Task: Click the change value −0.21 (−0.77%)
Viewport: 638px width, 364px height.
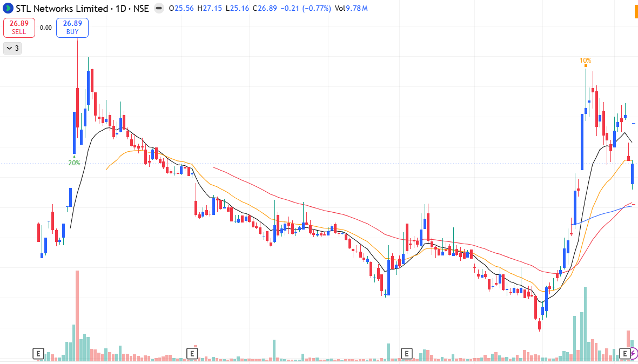Action: [x=306, y=8]
